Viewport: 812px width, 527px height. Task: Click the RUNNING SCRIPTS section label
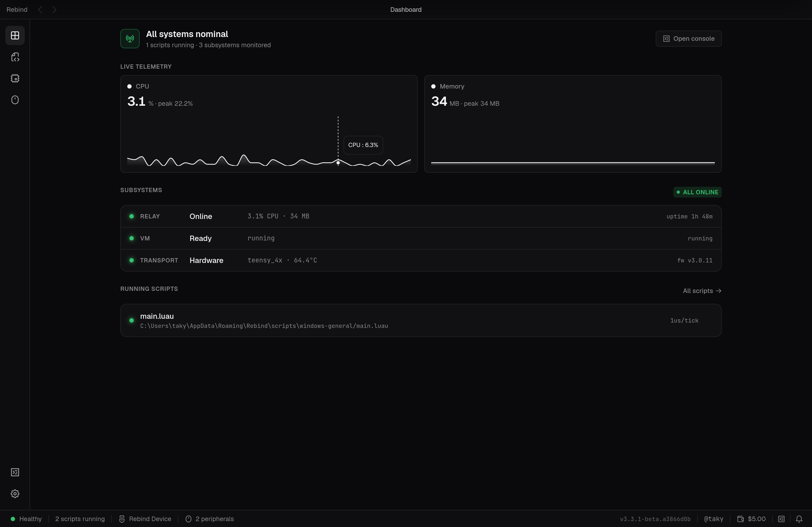coord(149,289)
